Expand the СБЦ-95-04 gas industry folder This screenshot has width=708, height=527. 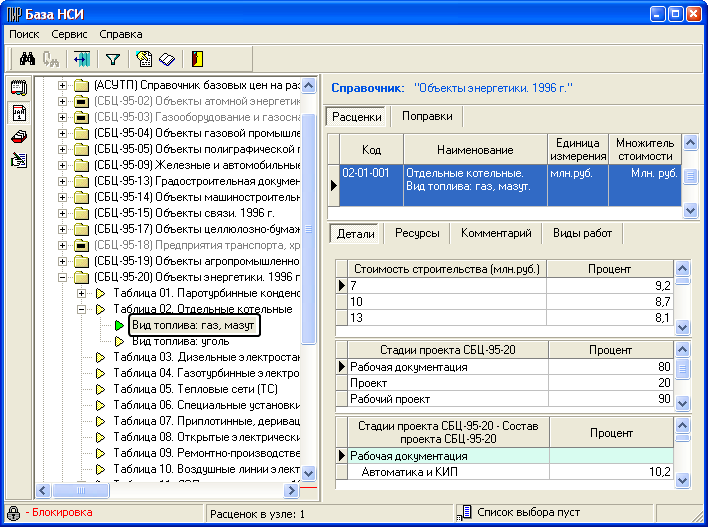click(x=63, y=133)
